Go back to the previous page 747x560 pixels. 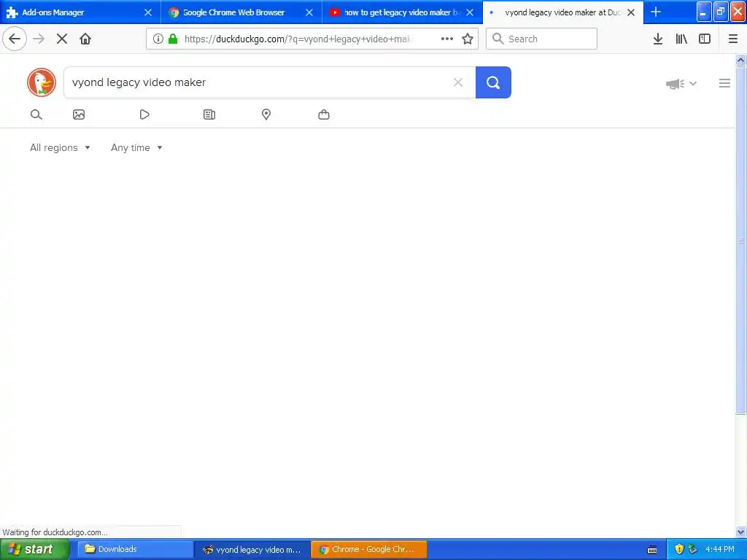[15, 39]
